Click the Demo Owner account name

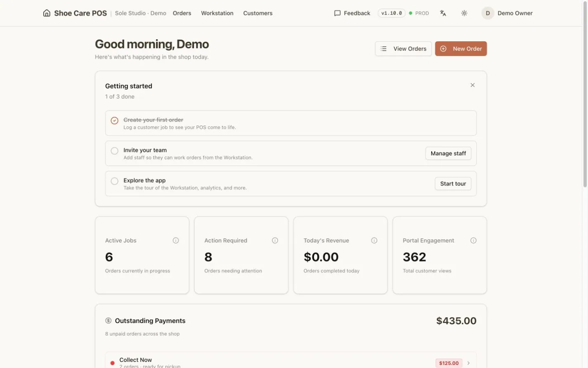[515, 13]
